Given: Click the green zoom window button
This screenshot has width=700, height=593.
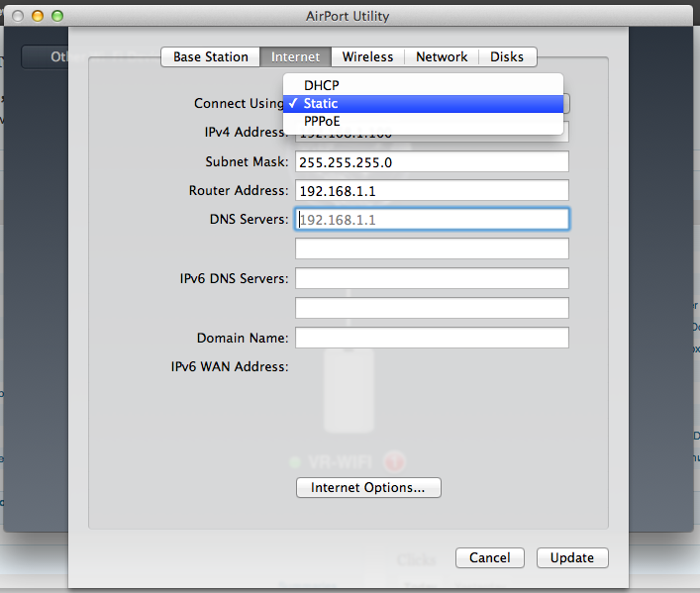Looking at the screenshot, I should pos(57,16).
